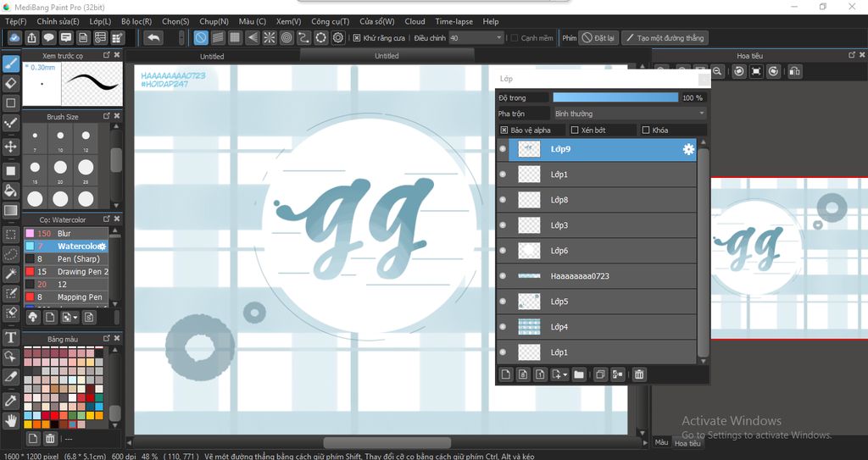Enable the concentric circle snap icon
This screenshot has width=868, height=460.
(287, 37)
